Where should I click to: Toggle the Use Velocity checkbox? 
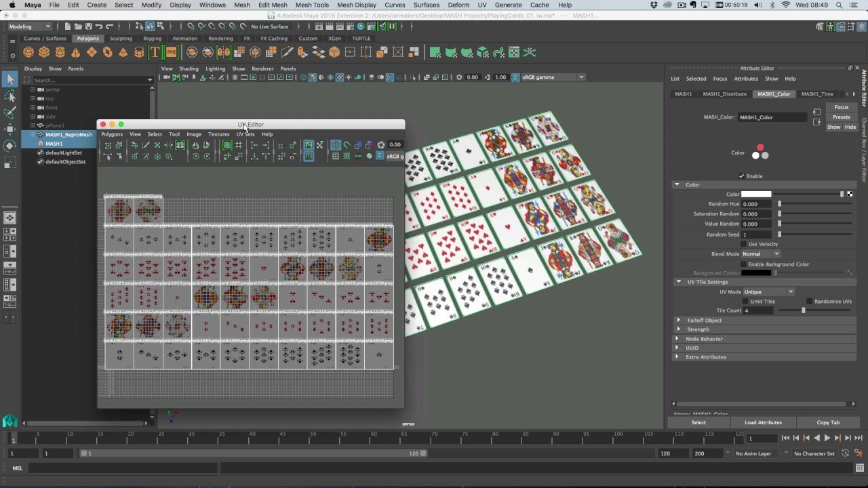click(x=744, y=244)
